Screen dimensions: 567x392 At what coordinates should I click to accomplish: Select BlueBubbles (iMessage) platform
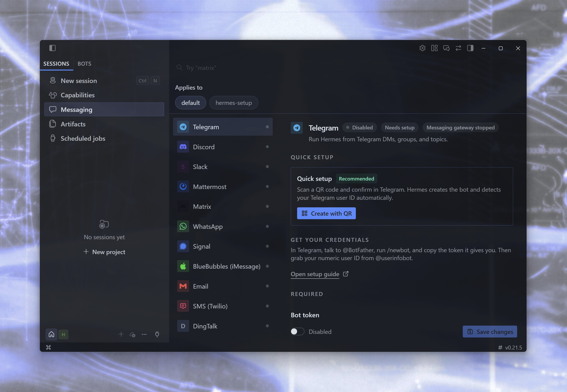(x=223, y=266)
